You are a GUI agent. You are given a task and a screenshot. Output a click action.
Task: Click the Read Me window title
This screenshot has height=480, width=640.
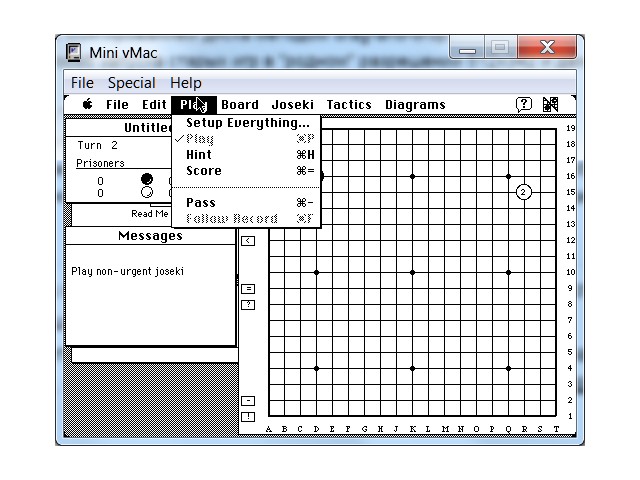tap(150, 214)
